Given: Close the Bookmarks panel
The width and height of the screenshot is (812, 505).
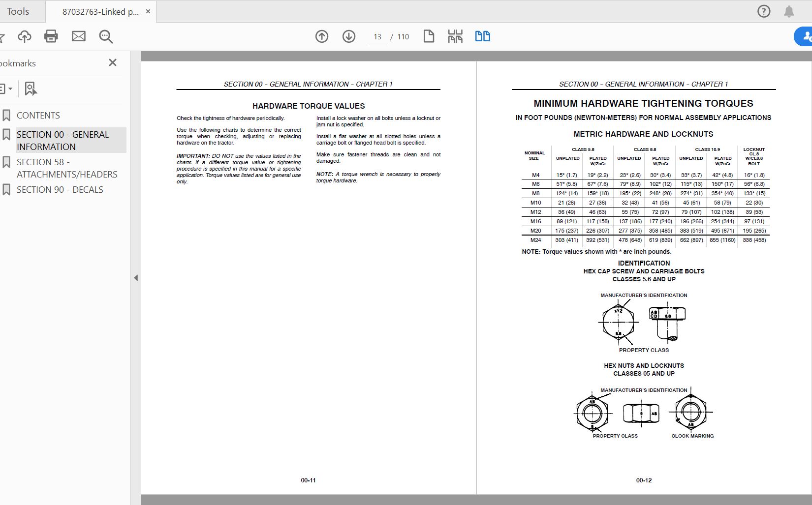Looking at the screenshot, I should point(113,62).
